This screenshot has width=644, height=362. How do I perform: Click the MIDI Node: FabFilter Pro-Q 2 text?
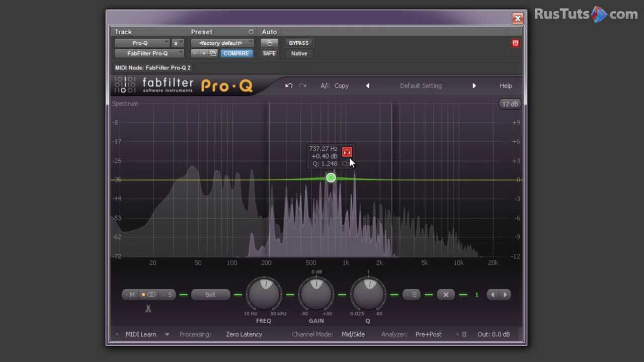tap(152, 68)
